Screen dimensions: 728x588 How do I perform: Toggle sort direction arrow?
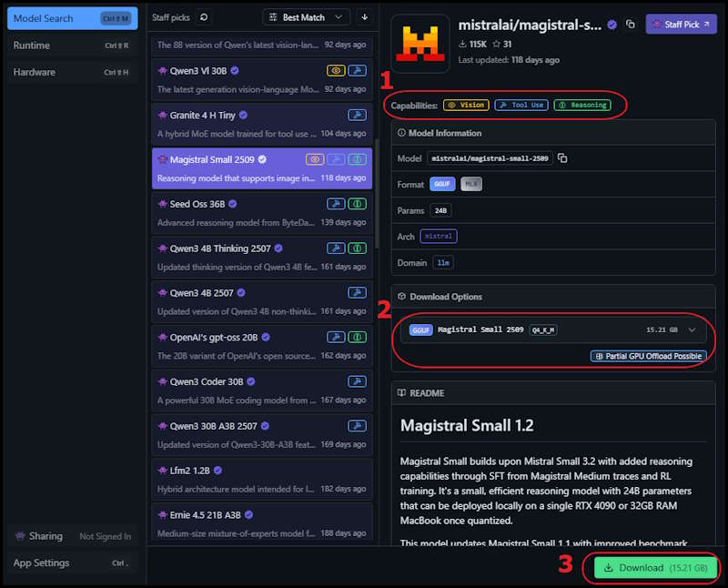[365, 17]
